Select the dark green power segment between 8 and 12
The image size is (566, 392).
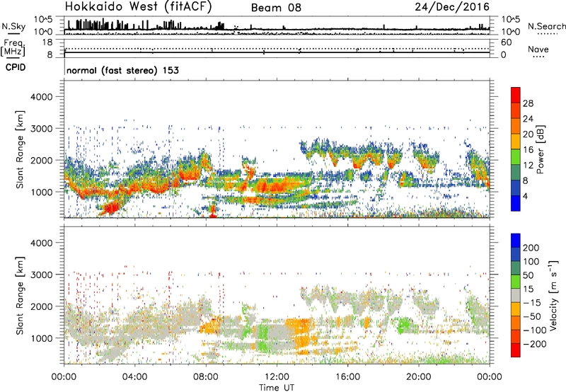[x=516, y=173]
